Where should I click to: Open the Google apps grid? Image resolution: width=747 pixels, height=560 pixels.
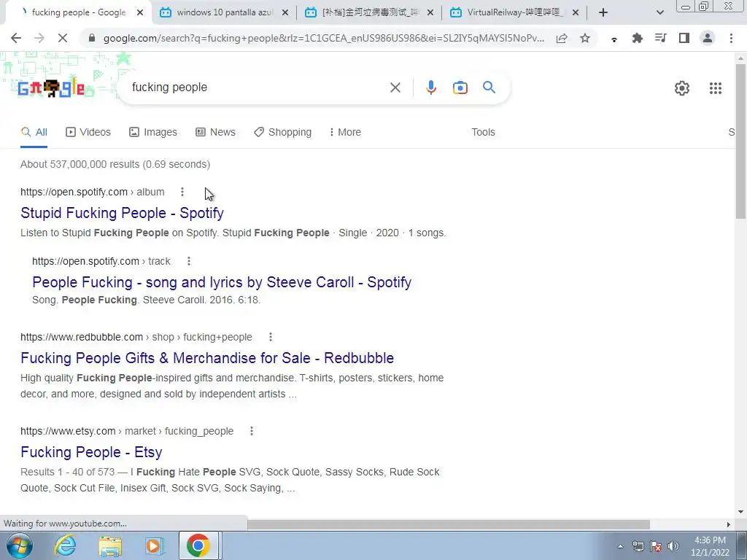click(x=715, y=88)
